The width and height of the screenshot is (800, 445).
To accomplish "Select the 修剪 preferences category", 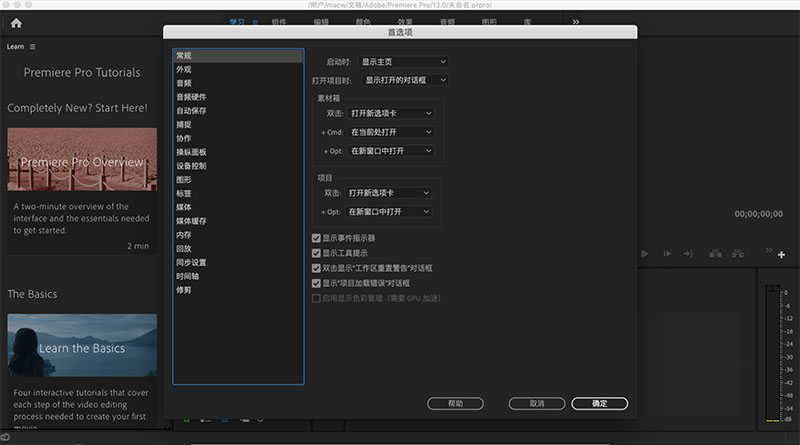I will pos(238,290).
